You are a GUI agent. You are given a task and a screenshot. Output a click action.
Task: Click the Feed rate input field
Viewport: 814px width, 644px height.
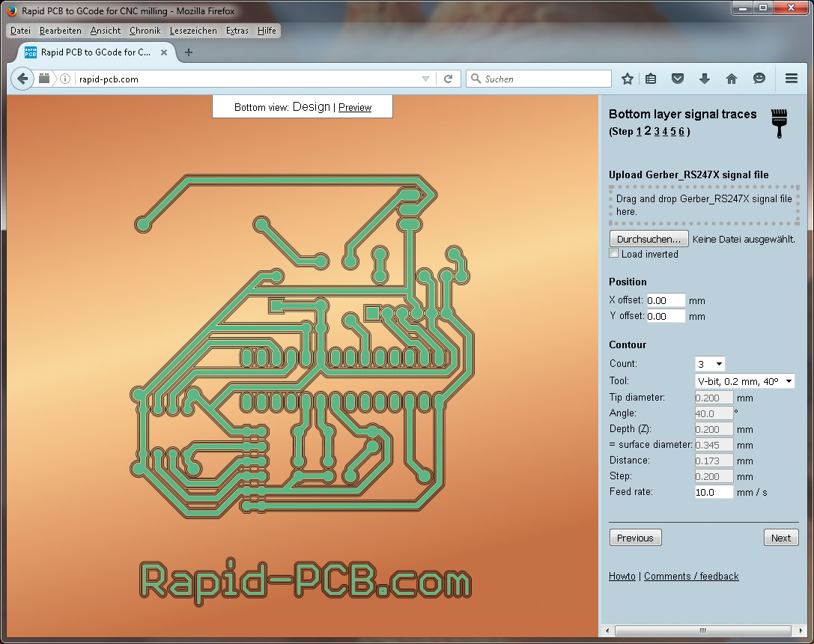714,492
